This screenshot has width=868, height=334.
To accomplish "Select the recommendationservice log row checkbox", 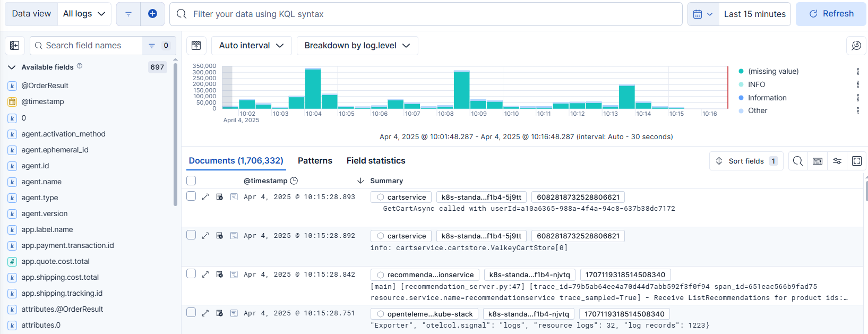I will click(x=191, y=274).
